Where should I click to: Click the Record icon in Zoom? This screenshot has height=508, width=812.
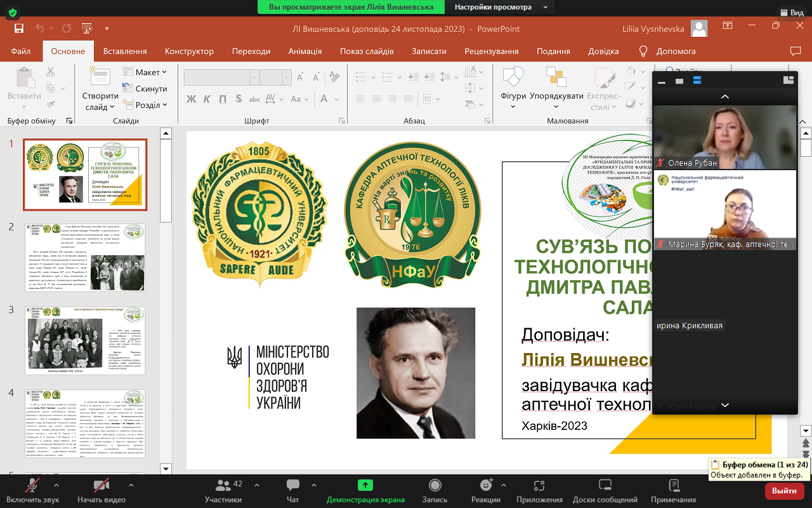coord(435,490)
